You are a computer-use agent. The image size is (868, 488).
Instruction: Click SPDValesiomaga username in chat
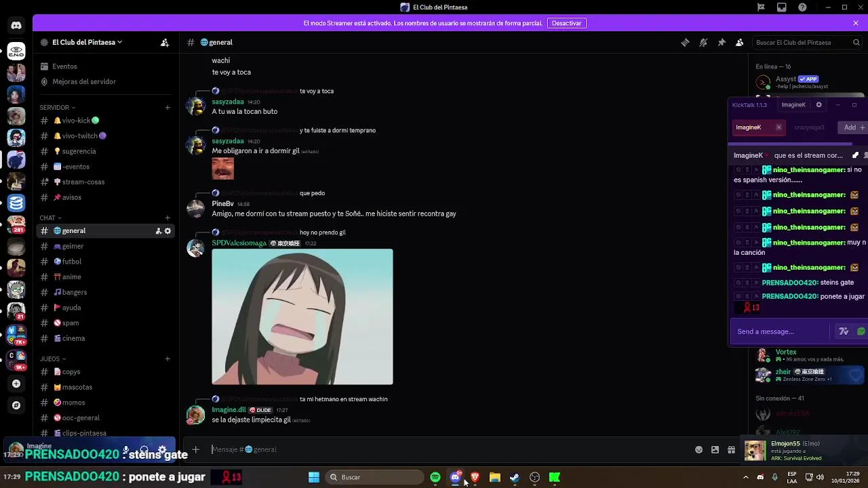point(239,243)
